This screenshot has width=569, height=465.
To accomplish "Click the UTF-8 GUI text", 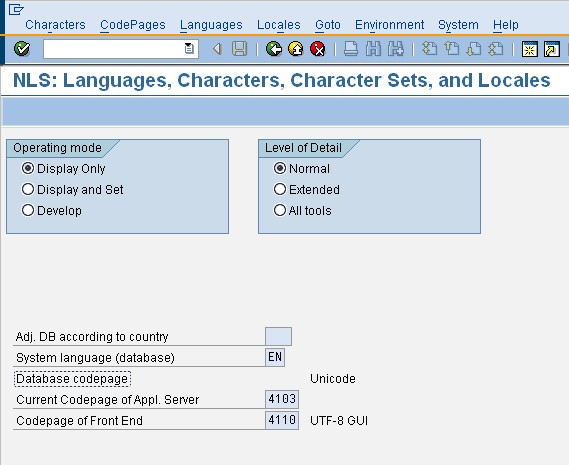I will (x=339, y=421).
